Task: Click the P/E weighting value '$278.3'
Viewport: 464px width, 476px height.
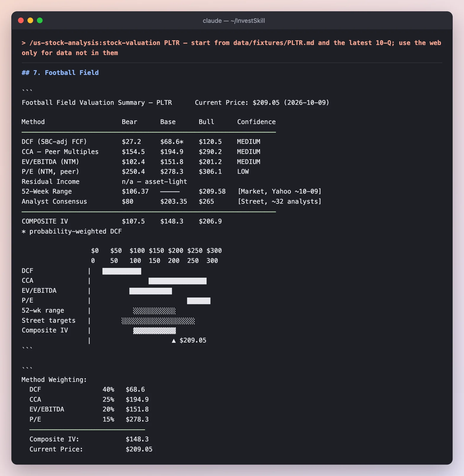Action: tap(137, 419)
